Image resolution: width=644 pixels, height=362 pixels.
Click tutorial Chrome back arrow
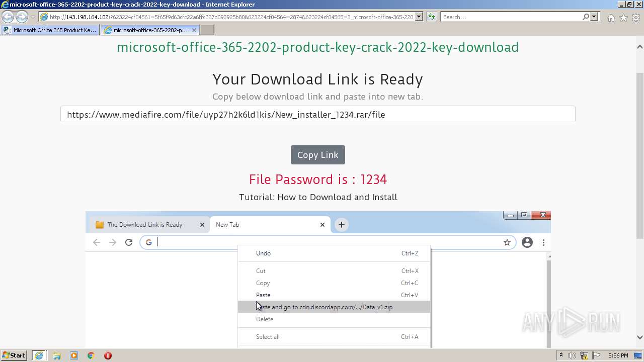[97, 242]
